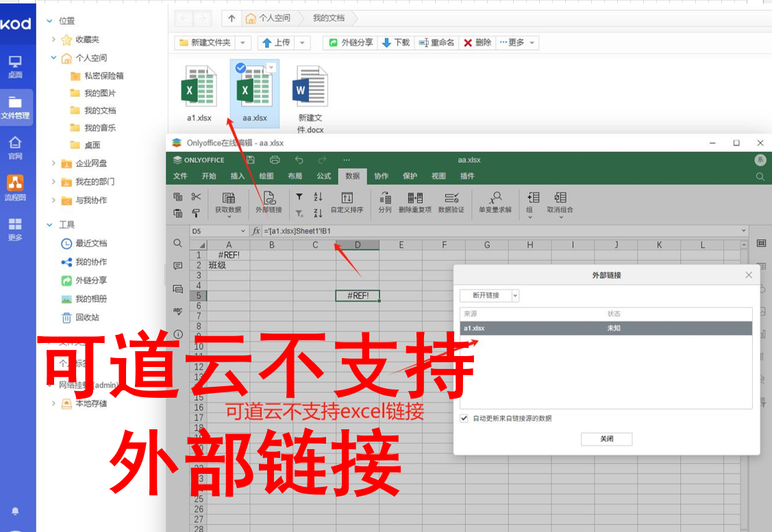This screenshot has width=772, height=532.
Task: Click the D5 cell name box
Action: pos(219,231)
